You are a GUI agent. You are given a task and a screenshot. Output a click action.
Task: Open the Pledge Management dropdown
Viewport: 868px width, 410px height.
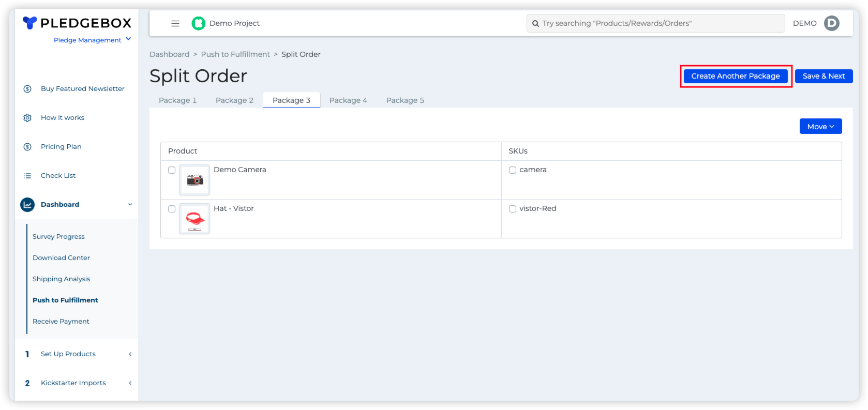[x=92, y=40]
